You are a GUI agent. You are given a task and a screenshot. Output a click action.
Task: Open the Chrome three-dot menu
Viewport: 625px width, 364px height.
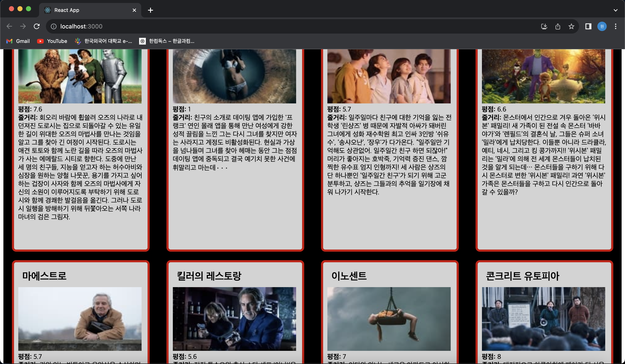pyautogui.click(x=616, y=26)
